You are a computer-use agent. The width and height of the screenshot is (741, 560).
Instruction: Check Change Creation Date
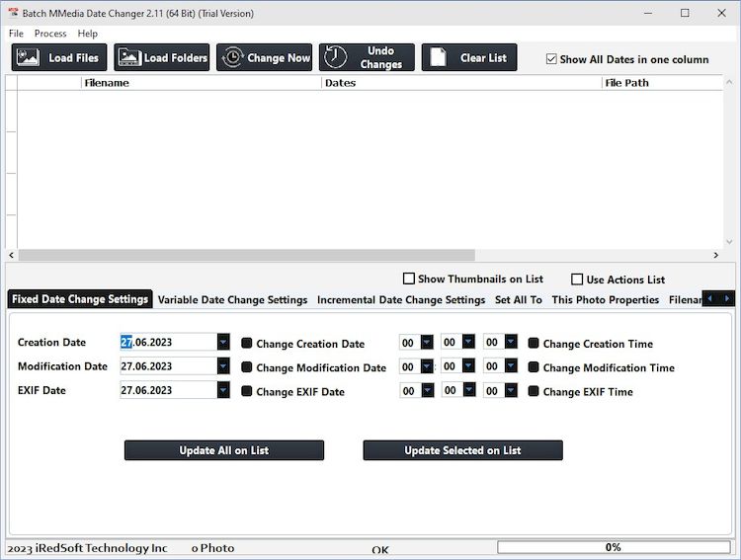(x=247, y=343)
